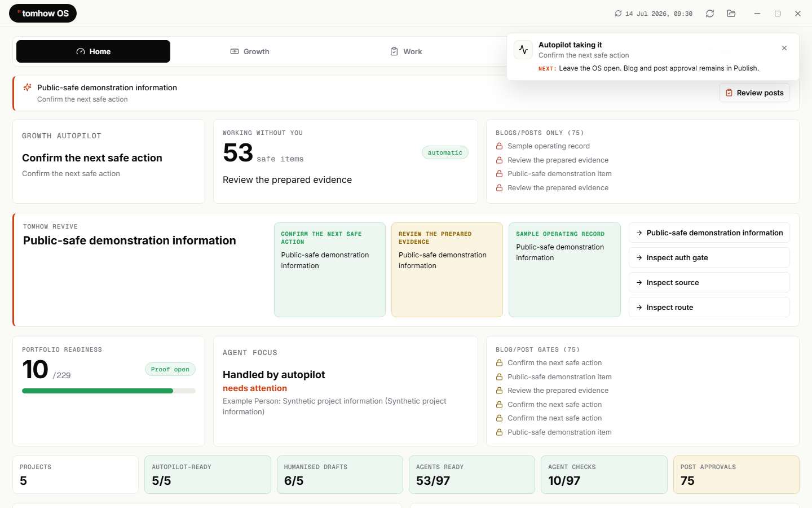Open the Humanised Drafts tile showing 6/5
This screenshot has height=508, width=812.
coord(340,475)
